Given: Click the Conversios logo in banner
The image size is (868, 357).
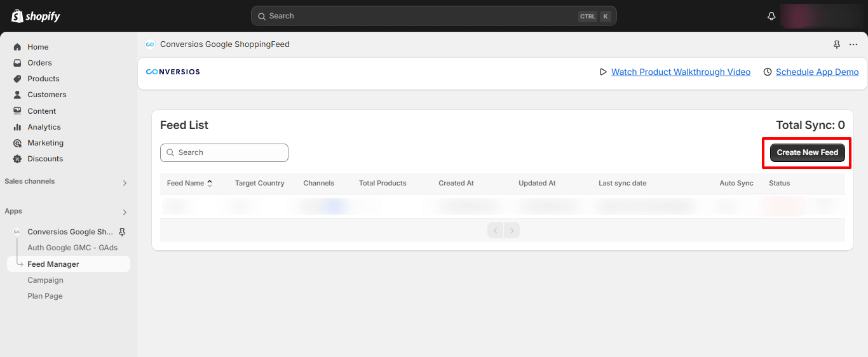Looking at the screenshot, I should click(173, 72).
